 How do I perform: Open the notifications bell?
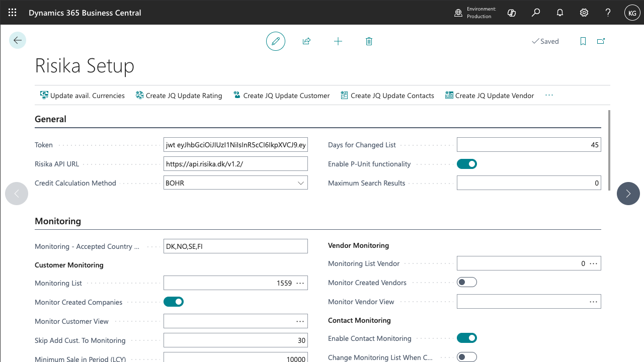[x=560, y=13]
